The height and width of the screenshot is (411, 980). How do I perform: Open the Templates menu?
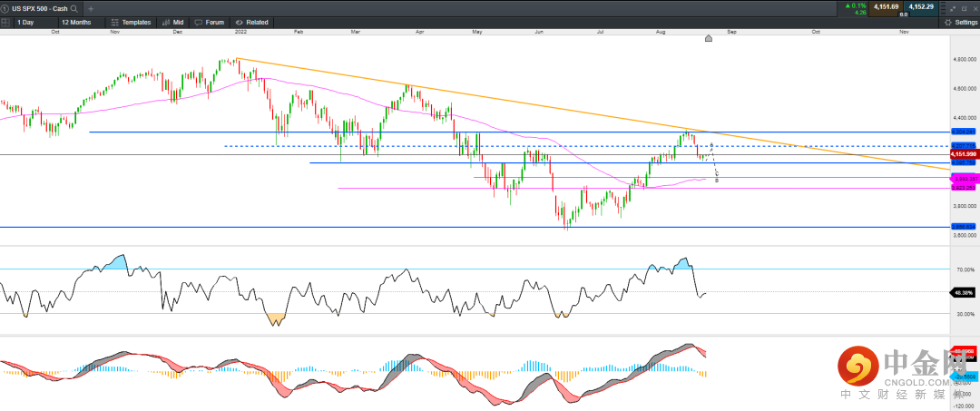click(130, 21)
